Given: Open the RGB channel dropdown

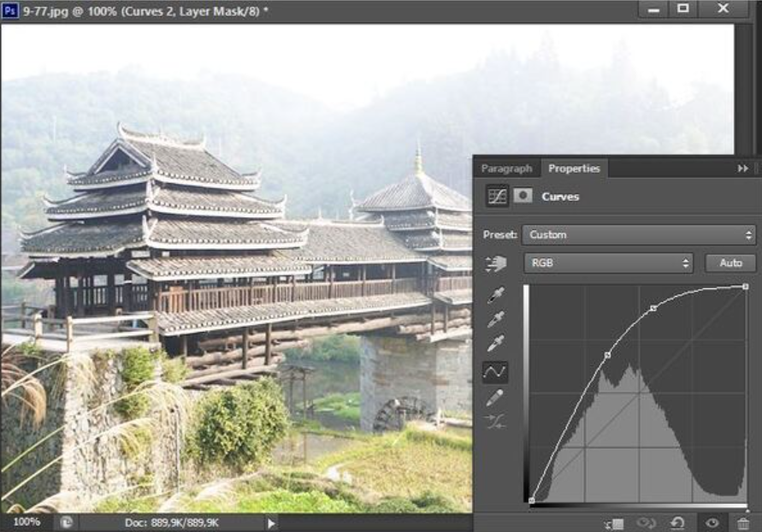Looking at the screenshot, I should [608, 263].
